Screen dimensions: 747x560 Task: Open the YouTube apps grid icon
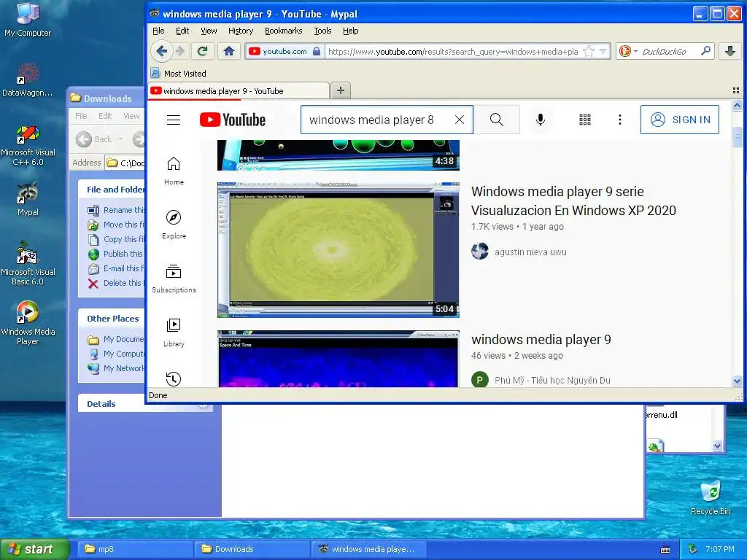585,120
